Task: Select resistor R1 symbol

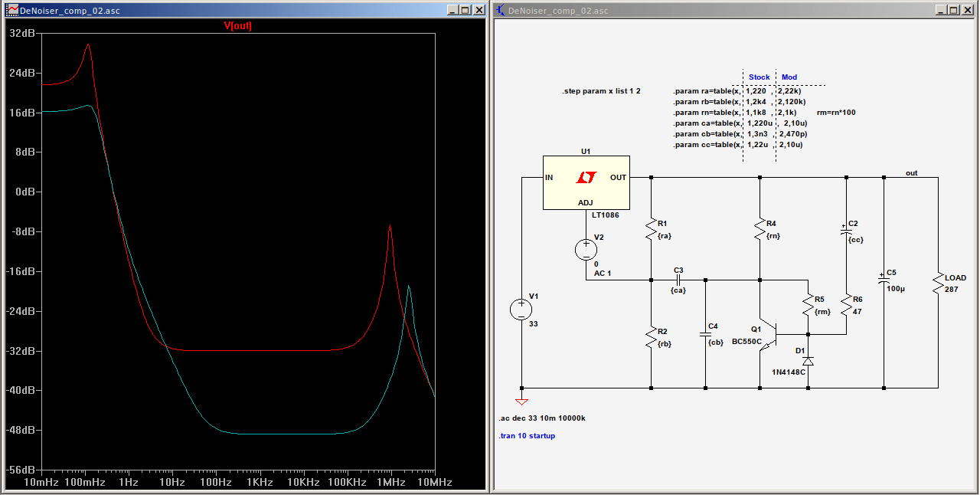Action: [x=651, y=228]
